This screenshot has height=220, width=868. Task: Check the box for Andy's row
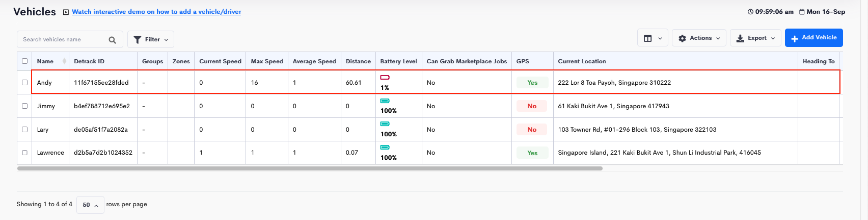(x=24, y=82)
